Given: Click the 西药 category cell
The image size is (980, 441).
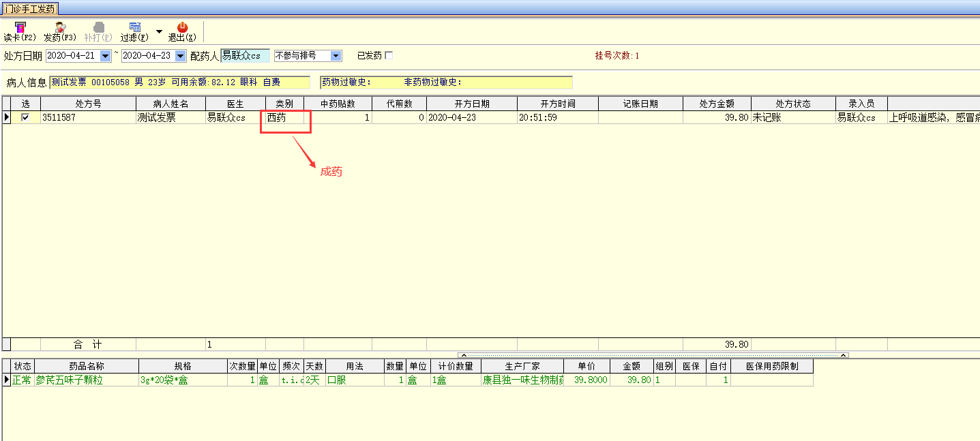Looking at the screenshot, I should [x=284, y=117].
